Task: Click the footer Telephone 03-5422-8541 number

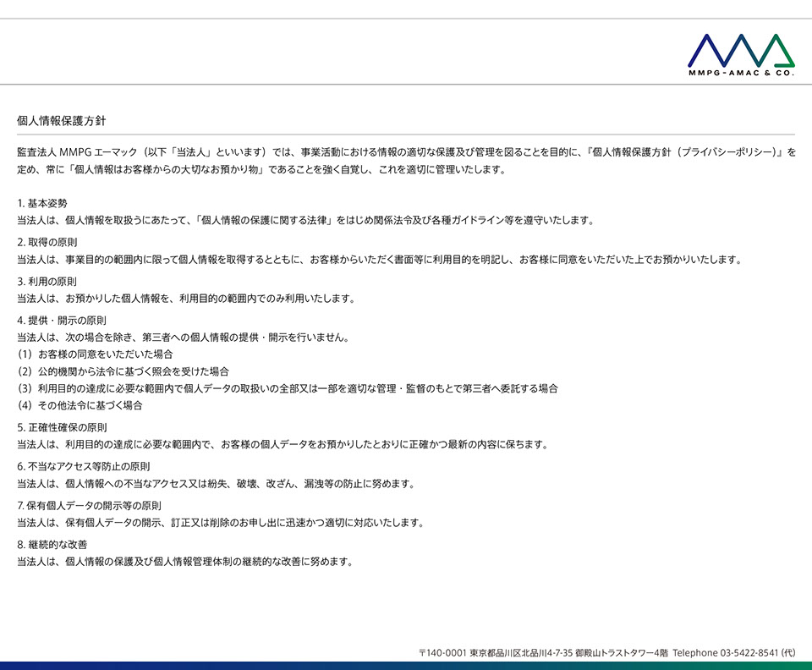Action: [734, 653]
